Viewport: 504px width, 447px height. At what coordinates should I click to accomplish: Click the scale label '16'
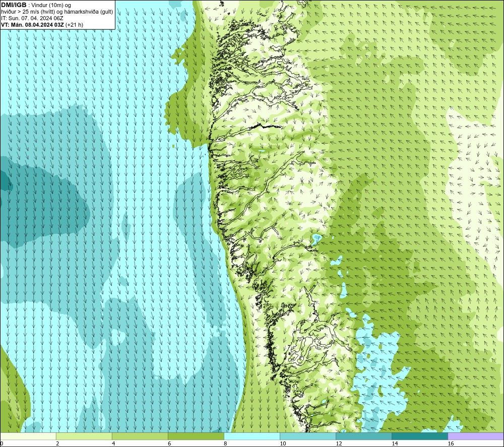(451, 443)
